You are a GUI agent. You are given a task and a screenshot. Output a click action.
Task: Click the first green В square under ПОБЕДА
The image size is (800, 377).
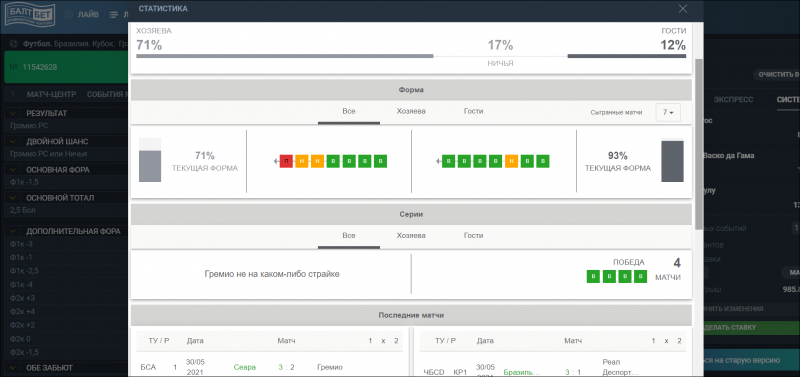coord(593,277)
